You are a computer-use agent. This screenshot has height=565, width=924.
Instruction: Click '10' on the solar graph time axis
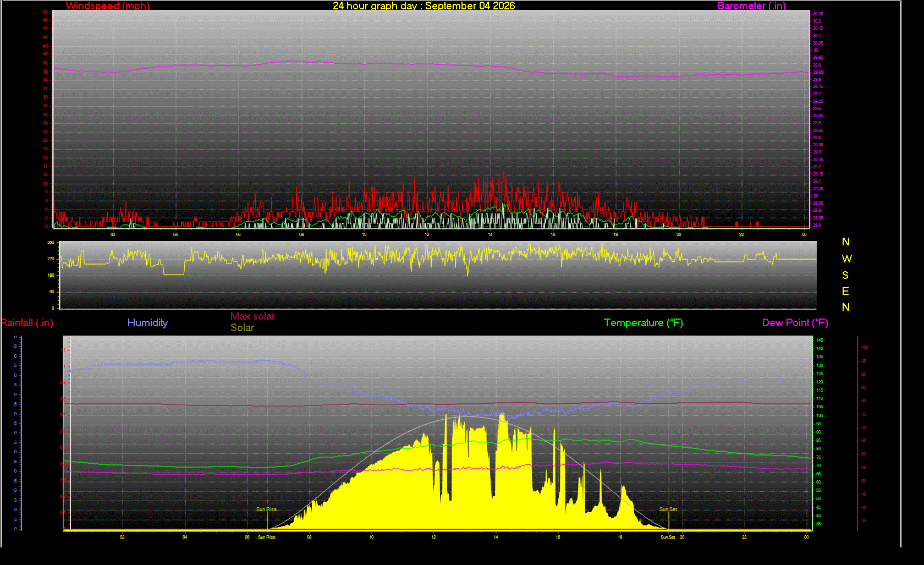pyautogui.click(x=371, y=537)
